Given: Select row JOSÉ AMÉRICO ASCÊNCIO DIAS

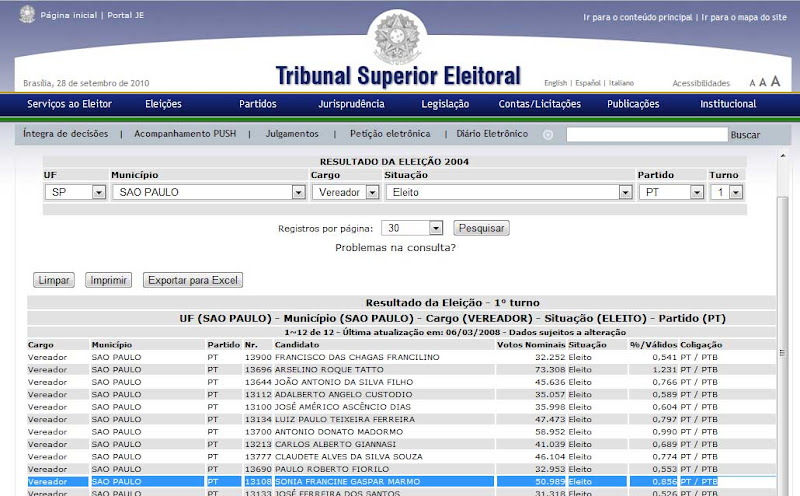Looking at the screenshot, I should pyautogui.click(x=401, y=407).
